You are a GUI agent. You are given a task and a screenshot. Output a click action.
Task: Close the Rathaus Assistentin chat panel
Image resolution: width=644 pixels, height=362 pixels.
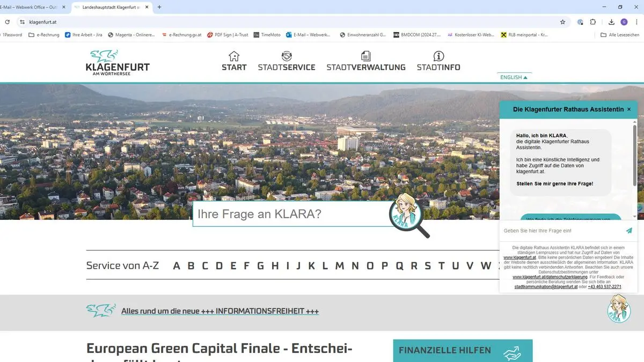(x=629, y=109)
